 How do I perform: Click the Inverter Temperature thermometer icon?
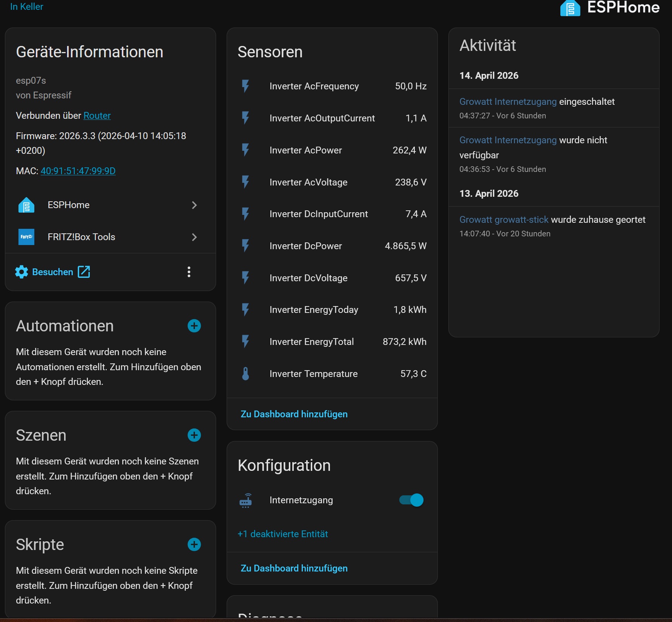pyautogui.click(x=245, y=374)
